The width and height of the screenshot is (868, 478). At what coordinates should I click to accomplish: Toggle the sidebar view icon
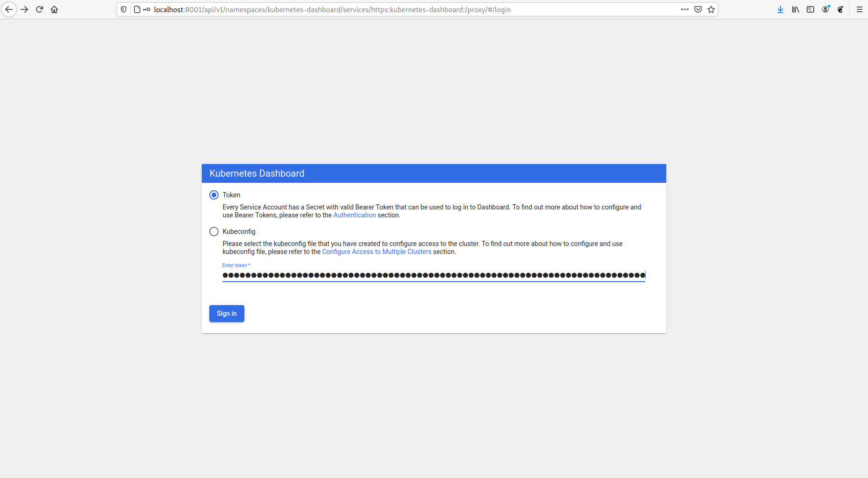coord(810,9)
